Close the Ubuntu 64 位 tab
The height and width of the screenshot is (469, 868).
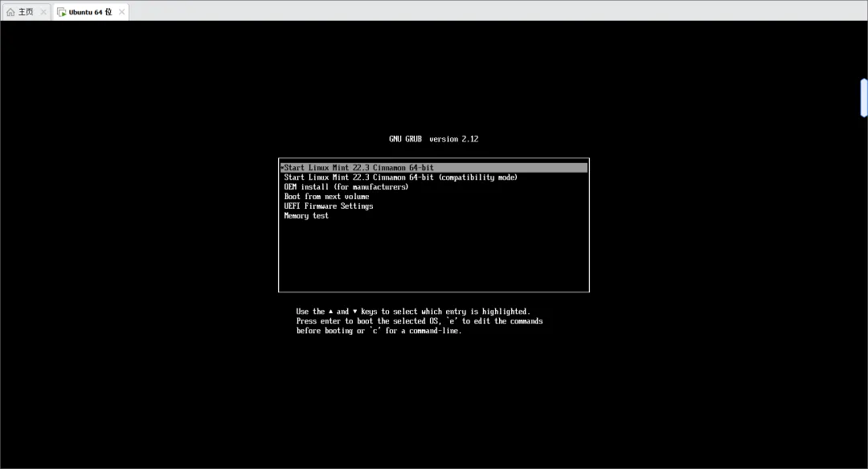point(121,11)
